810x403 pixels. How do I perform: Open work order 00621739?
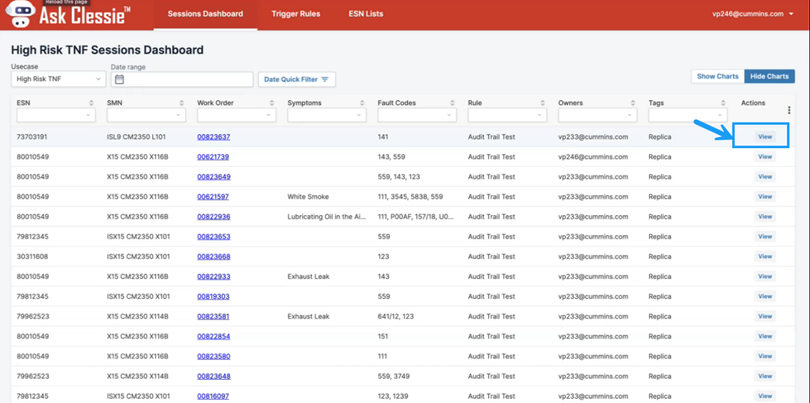[x=213, y=157]
